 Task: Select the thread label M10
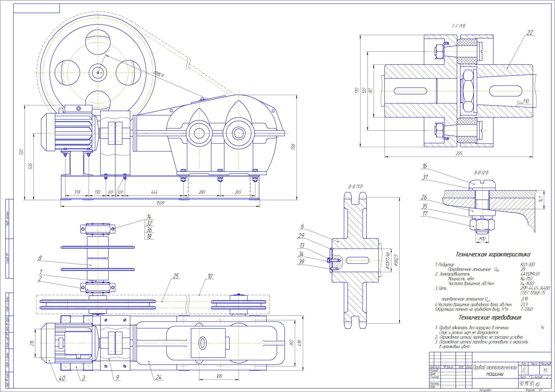tap(482, 239)
